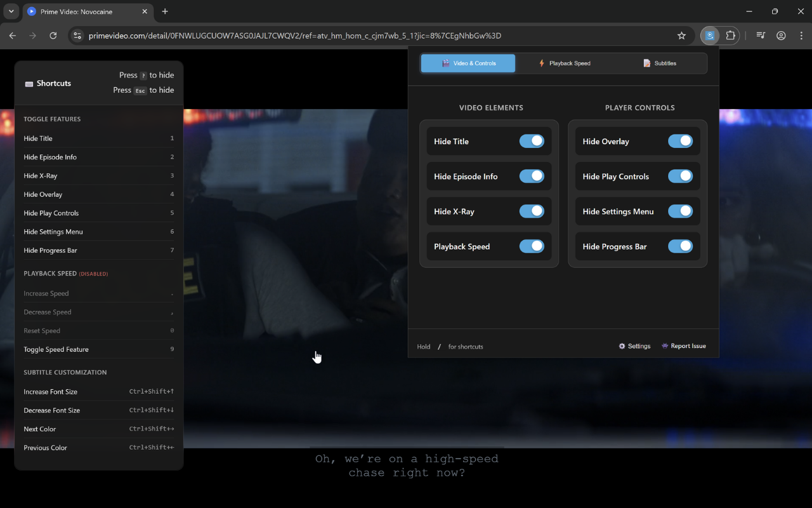Open the browser profile avatar menu
The image size is (812, 508).
781,36
